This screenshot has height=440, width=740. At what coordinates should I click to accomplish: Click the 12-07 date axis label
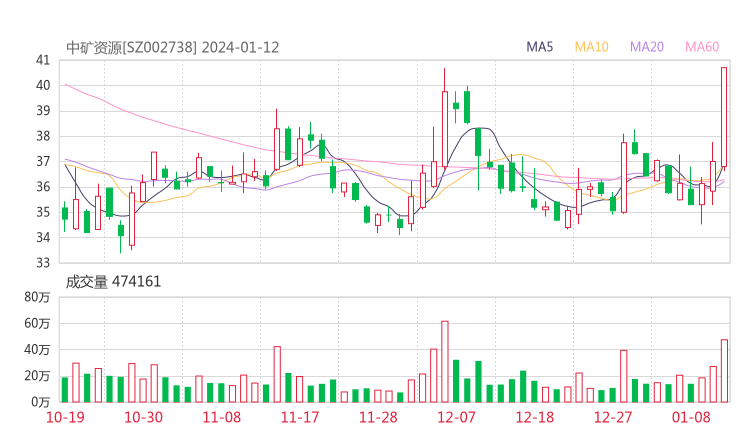(x=456, y=417)
